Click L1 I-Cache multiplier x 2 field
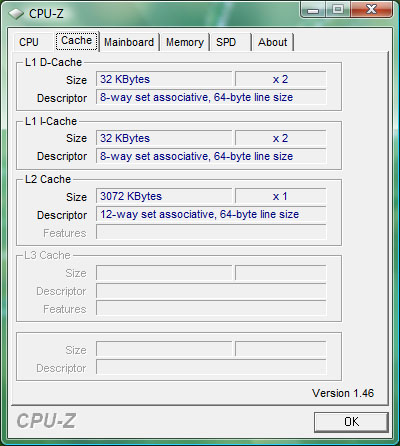This screenshot has height=446, width=400. tap(280, 138)
